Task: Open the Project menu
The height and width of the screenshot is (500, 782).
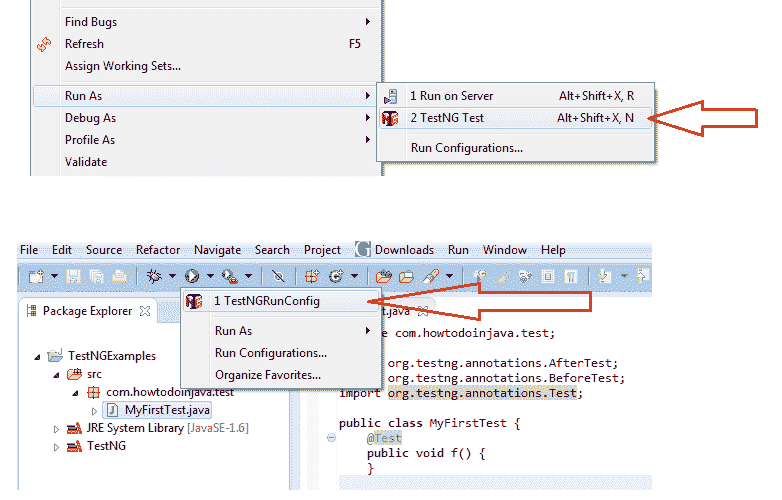Action: click(x=322, y=250)
